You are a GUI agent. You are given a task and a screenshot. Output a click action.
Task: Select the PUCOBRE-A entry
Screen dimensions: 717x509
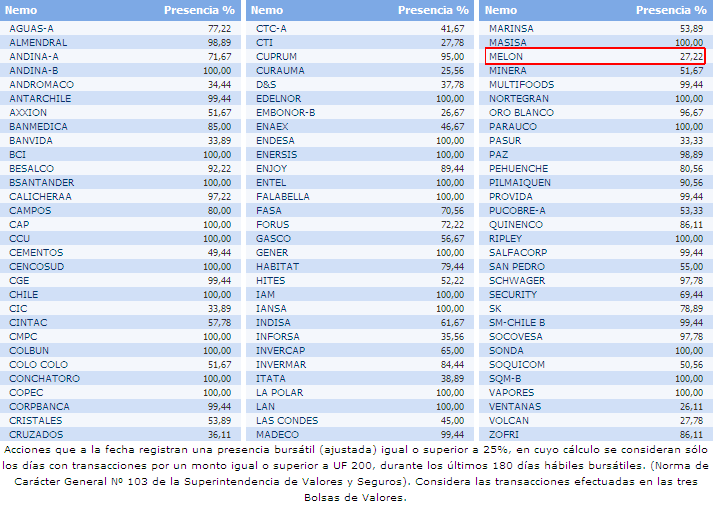coord(517,211)
